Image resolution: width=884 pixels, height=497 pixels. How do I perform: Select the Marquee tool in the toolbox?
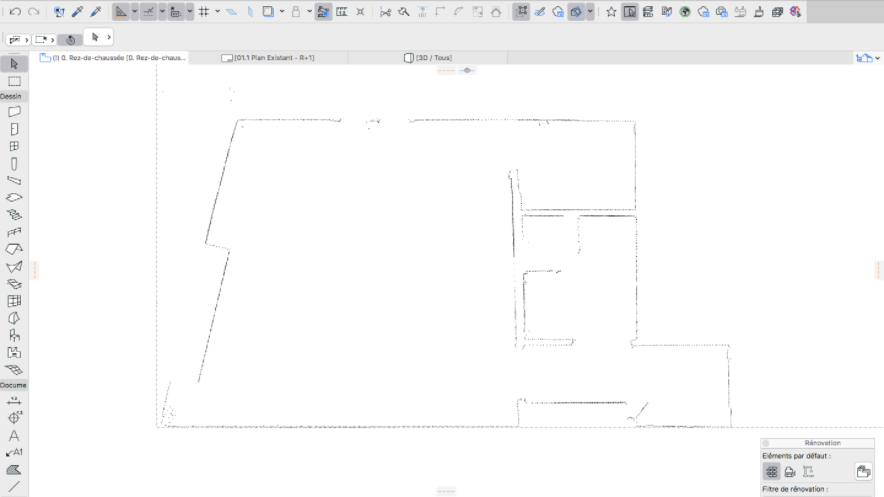[x=14, y=82]
